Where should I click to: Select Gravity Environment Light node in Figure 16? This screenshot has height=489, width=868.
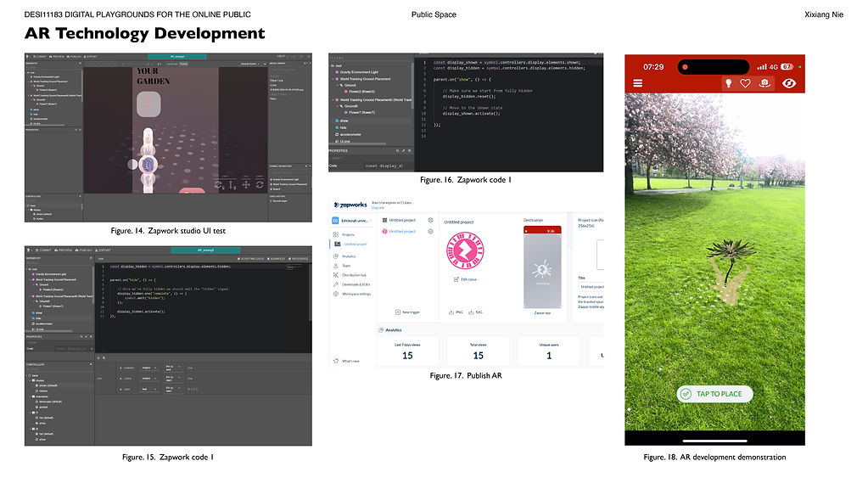click(x=356, y=72)
